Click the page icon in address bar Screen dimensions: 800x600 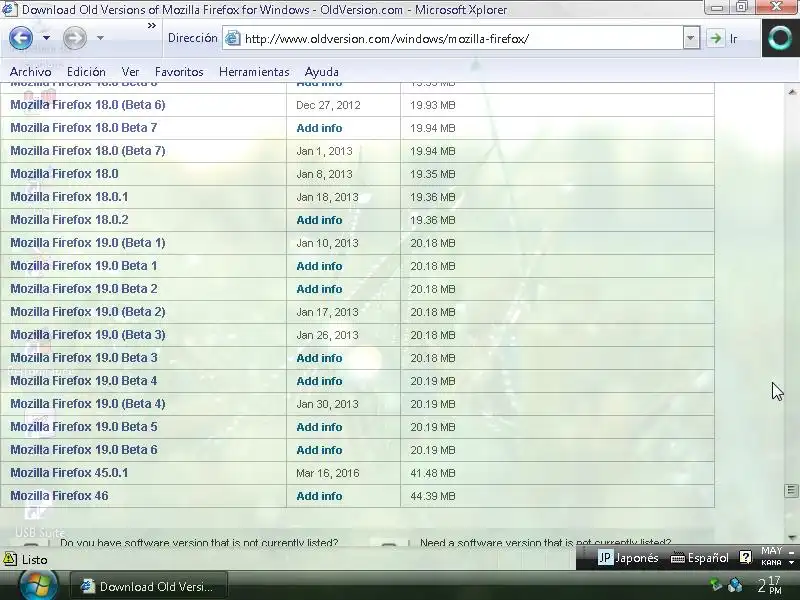click(x=233, y=38)
